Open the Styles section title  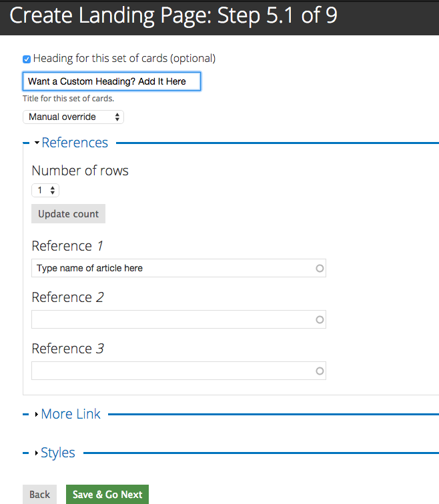point(58,453)
